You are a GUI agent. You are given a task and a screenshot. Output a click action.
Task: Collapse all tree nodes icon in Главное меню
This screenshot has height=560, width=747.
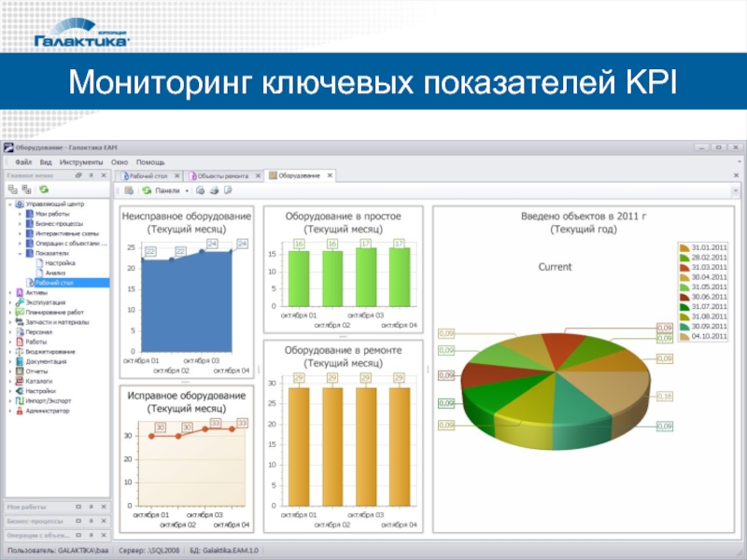12,189
